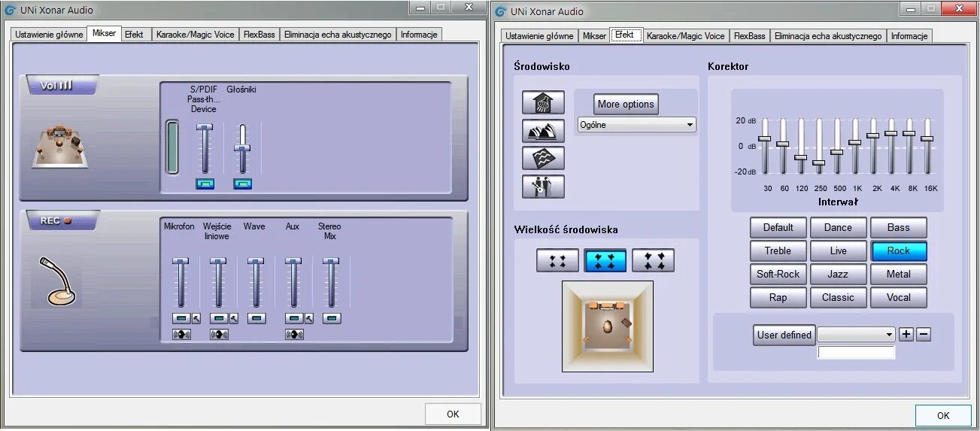980x431 pixels.
Task: Apply the Soft-Rock equalizer preset
Action: point(778,274)
